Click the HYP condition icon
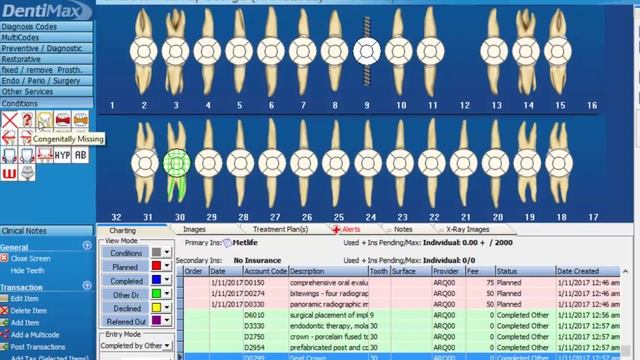 pos(62,155)
